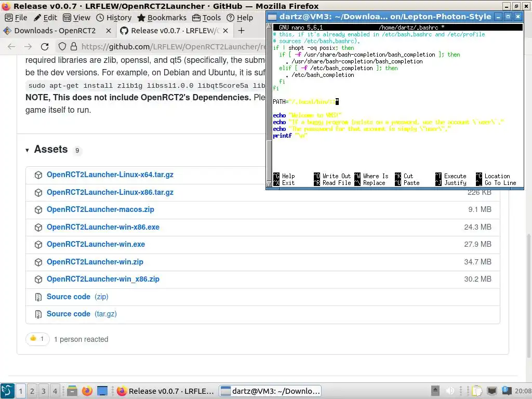Download OpenRCT2Launcher-win_x86.zip

tap(103, 279)
